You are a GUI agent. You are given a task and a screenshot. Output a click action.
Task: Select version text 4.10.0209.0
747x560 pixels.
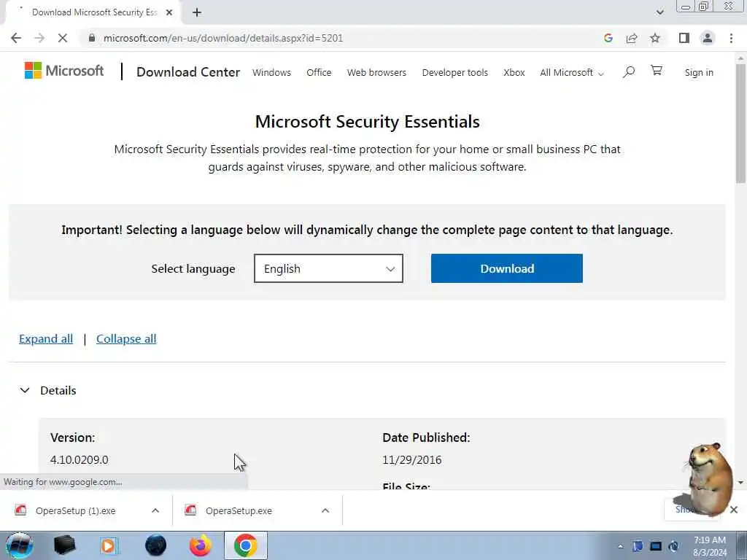point(79,460)
